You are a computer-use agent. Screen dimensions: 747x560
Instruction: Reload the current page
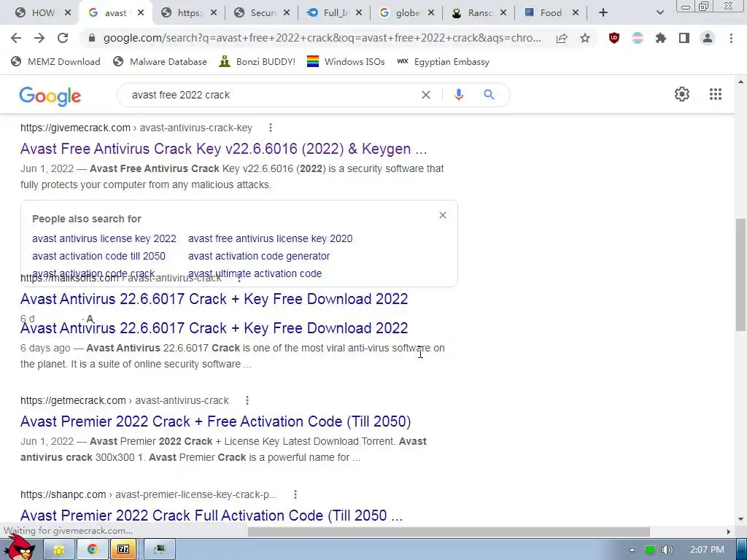(x=63, y=38)
